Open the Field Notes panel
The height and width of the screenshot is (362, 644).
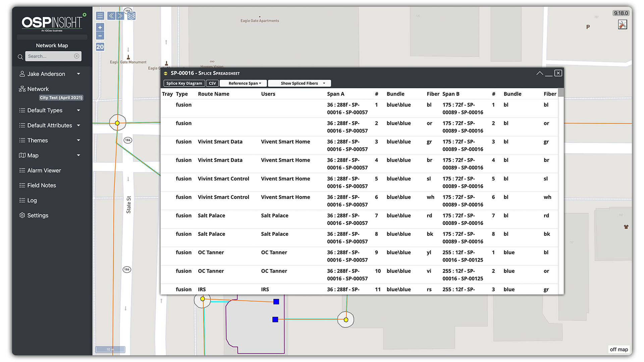(42, 185)
